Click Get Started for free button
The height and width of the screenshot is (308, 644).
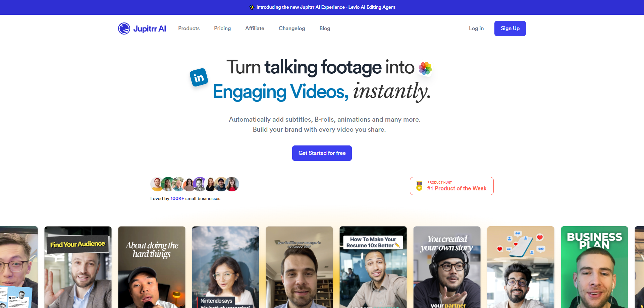click(322, 153)
